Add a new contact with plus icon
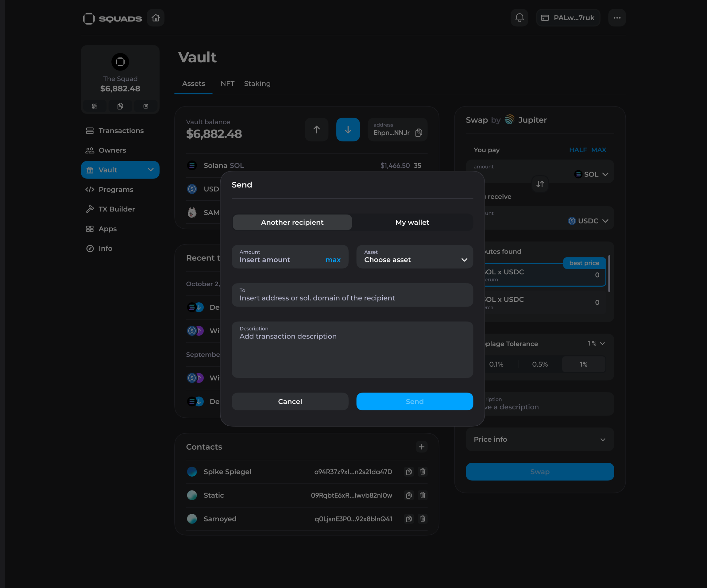Image resolution: width=707 pixels, height=588 pixels. pyautogui.click(x=421, y=447)
